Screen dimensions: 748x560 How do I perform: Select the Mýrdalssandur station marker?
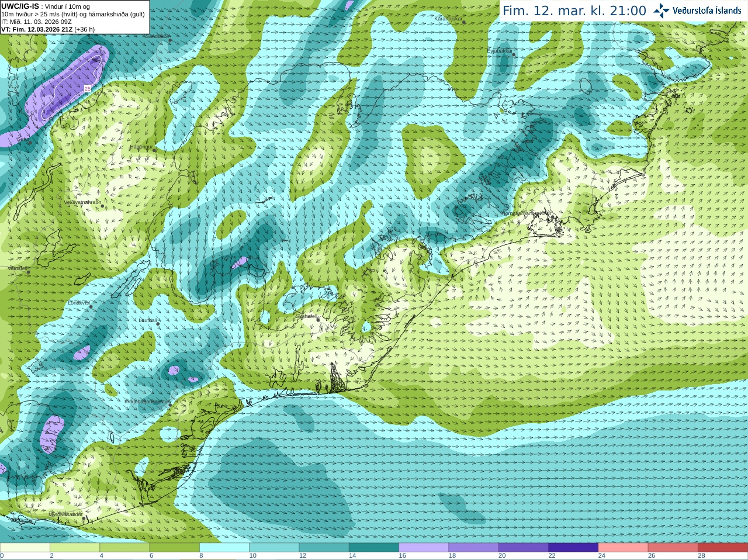pyautogui.click(x=84, y=518)
